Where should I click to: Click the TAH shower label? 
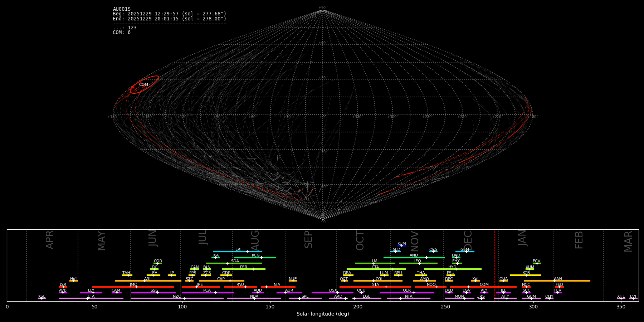(126, 273)
